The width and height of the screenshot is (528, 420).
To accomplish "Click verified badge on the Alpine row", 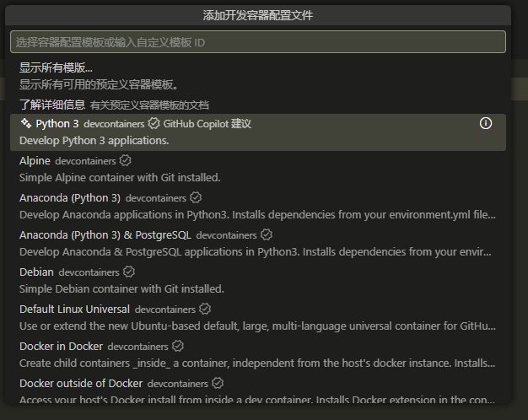I will click(126, 160).
